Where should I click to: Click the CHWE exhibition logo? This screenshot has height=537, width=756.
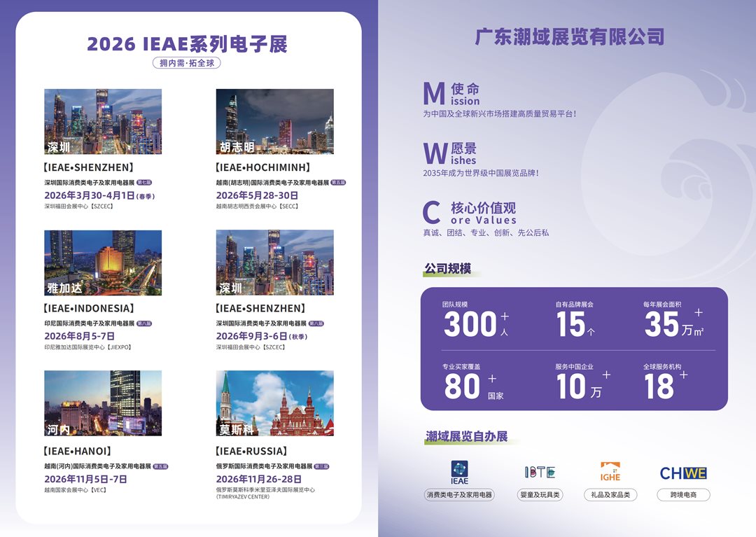[683, 473]
